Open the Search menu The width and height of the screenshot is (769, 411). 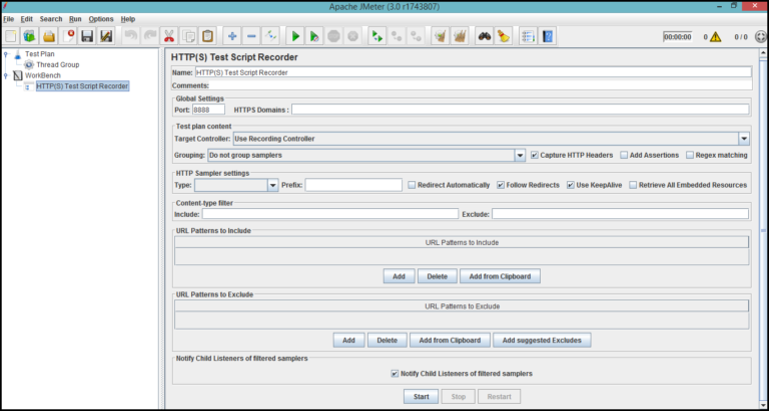(51, 19)
